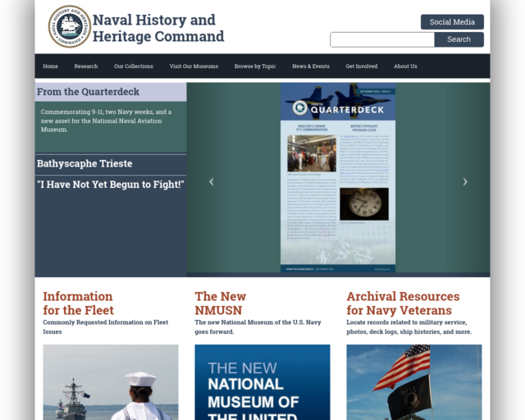
Task: Select "I Have Not Yet Begun to Fight!" tab
Action: [x=111, y=185]
